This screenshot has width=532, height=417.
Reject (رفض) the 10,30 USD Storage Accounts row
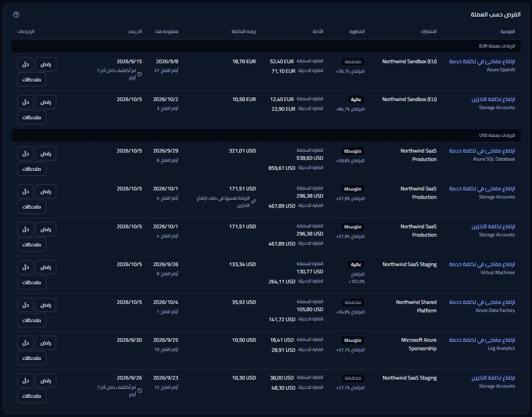pyautogui.click(x=46, y=381)
